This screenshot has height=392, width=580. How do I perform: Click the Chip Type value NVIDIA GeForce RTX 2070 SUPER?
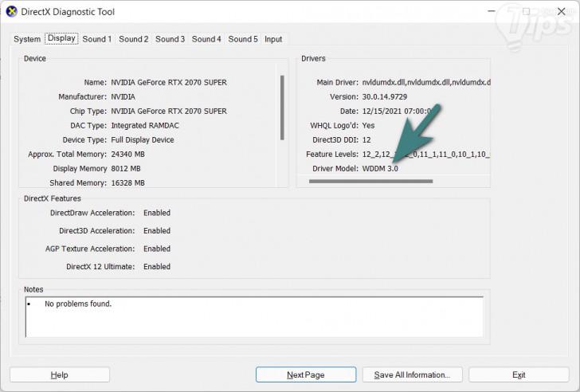[169, 112]
